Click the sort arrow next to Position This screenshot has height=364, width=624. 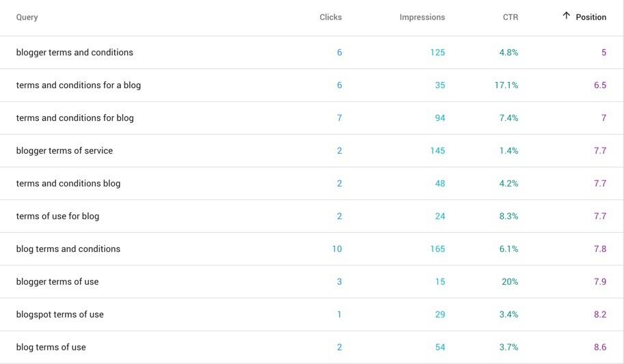567,16
